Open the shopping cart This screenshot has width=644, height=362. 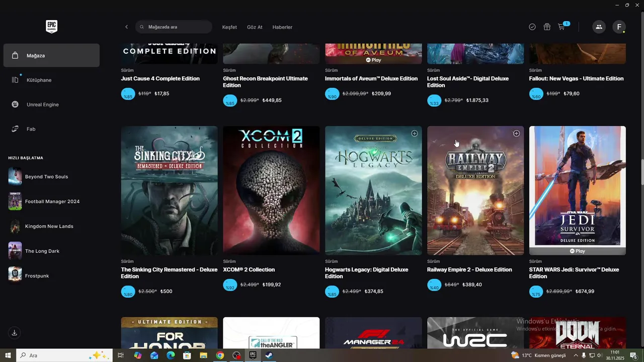pos(562,27)
